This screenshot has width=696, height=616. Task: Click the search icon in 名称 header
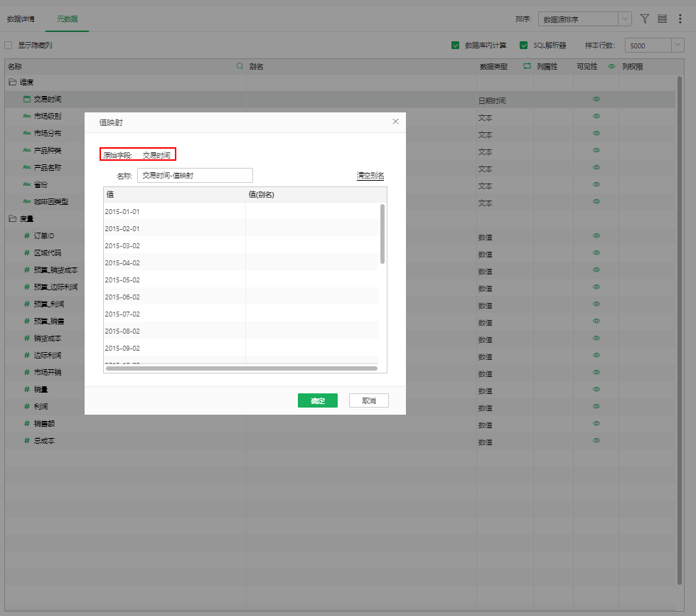pyautogui.click(x=240, y=66)
